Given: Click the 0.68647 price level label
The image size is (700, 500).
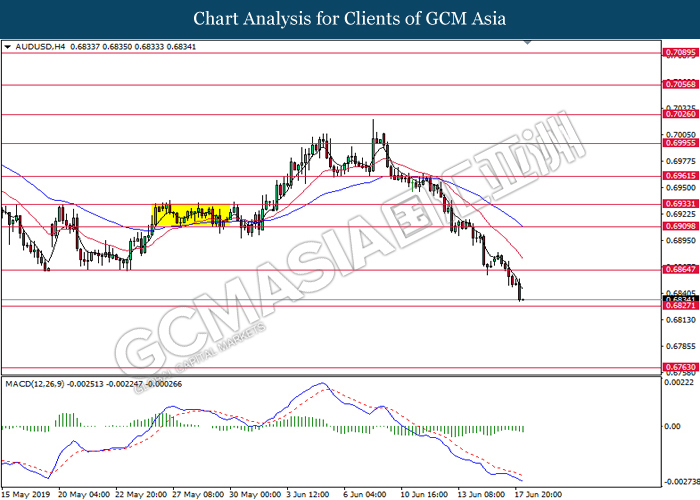Looking at the screenshot, I should tap(680, 269).
